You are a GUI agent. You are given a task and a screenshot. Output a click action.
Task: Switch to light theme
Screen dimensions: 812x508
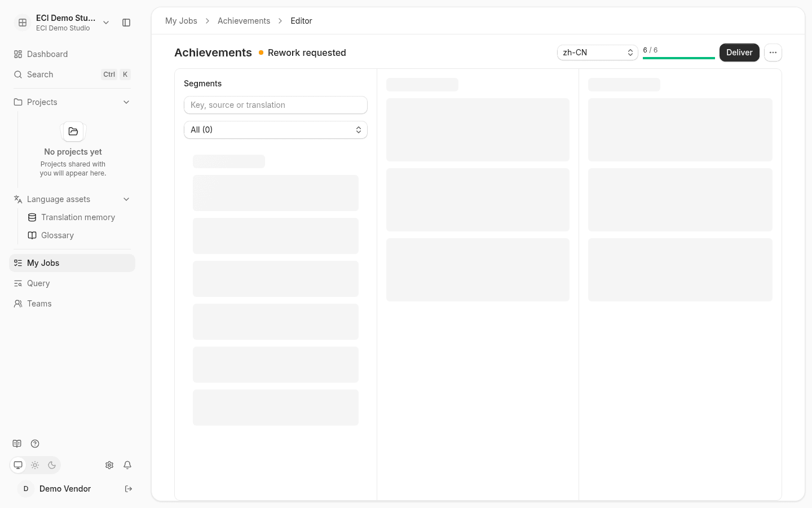click(35, 465)
